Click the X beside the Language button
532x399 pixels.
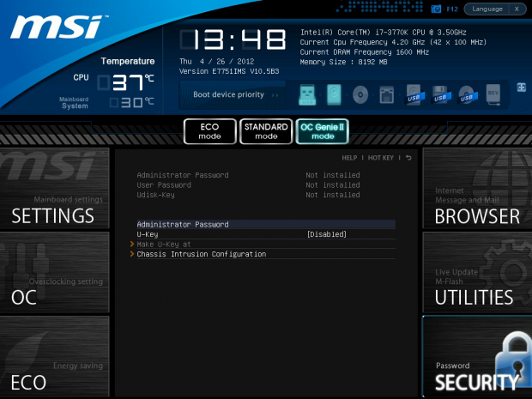pos(517,9)
